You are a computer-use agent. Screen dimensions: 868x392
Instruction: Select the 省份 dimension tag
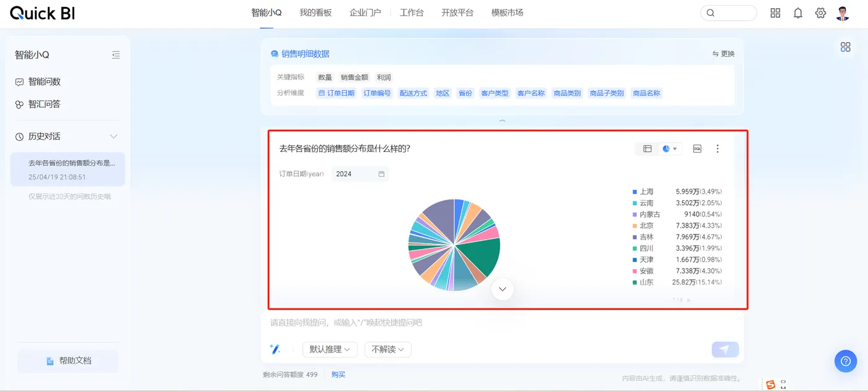point(465,93)
